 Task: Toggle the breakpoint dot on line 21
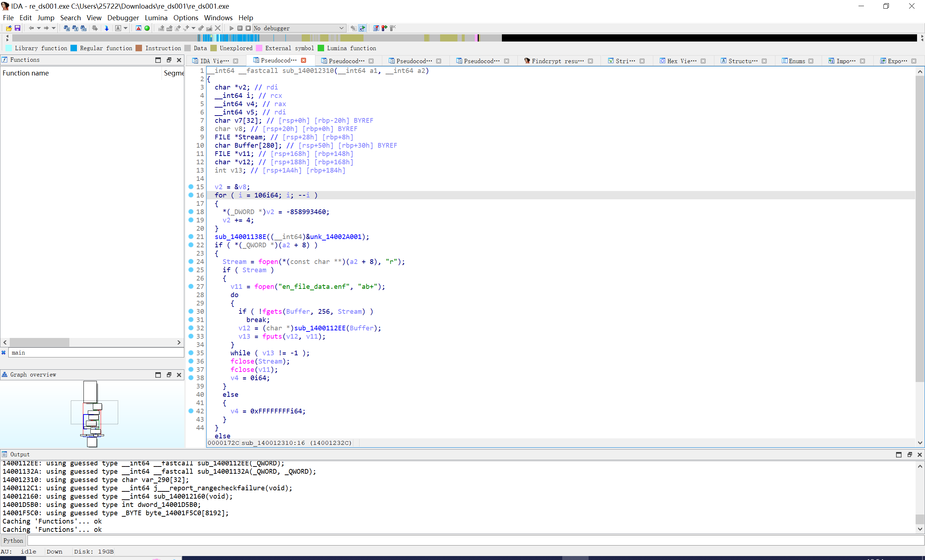tap(191, 236)
